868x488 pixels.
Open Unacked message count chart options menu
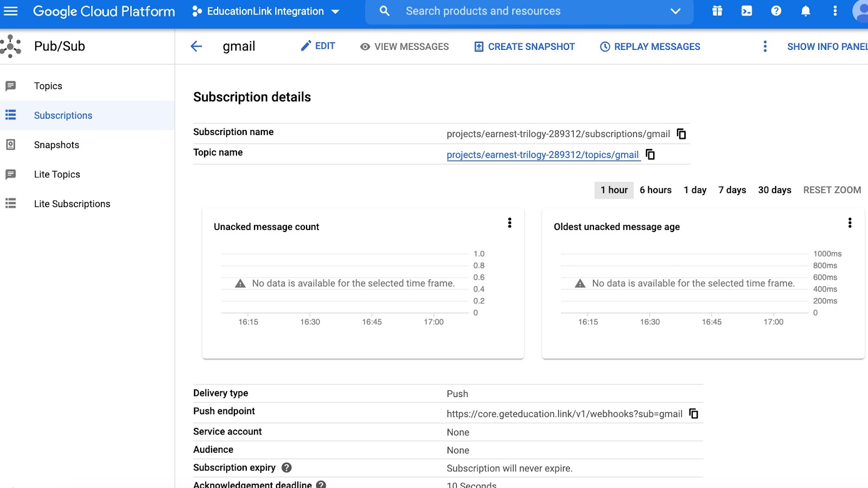(x=509, y=223)
